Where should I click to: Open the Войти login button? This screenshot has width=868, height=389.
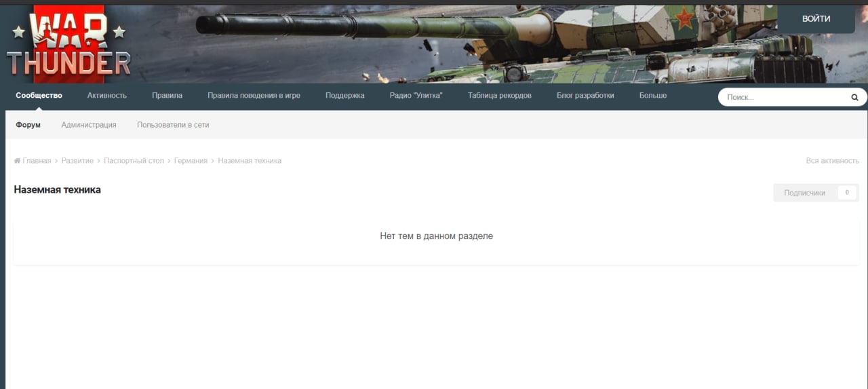pyautogui.click(x=816, y=19)
